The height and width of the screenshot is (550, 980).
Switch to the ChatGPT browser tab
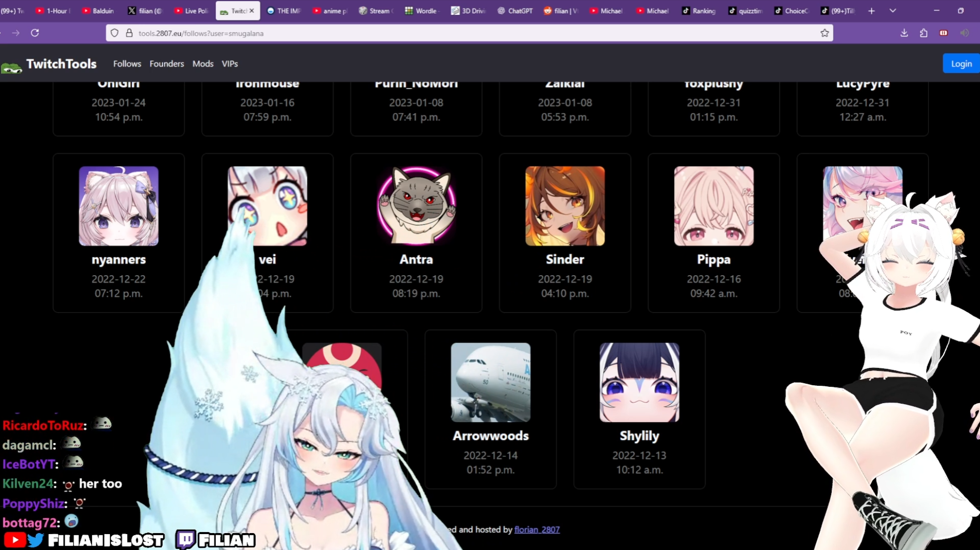click(515, 11)
